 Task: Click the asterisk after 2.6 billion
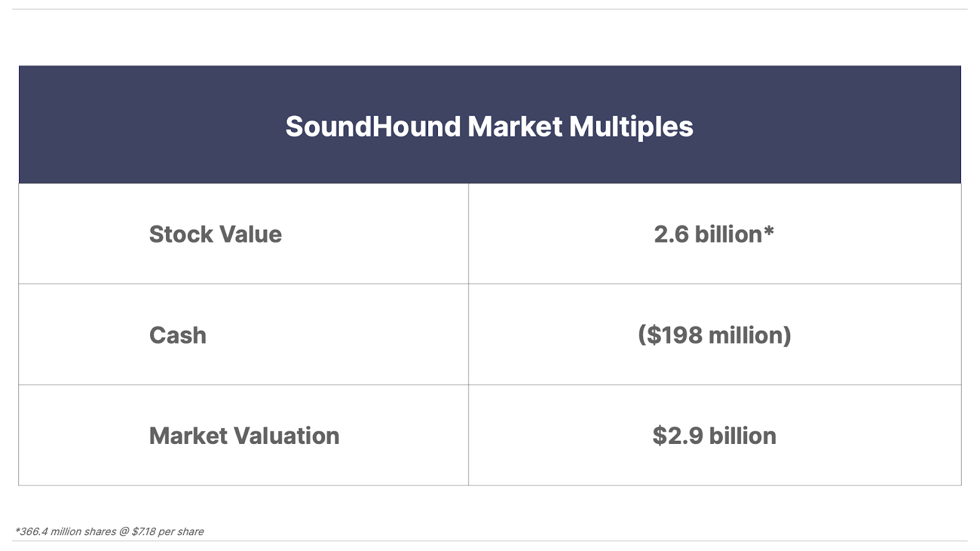[x=769, y=232]
